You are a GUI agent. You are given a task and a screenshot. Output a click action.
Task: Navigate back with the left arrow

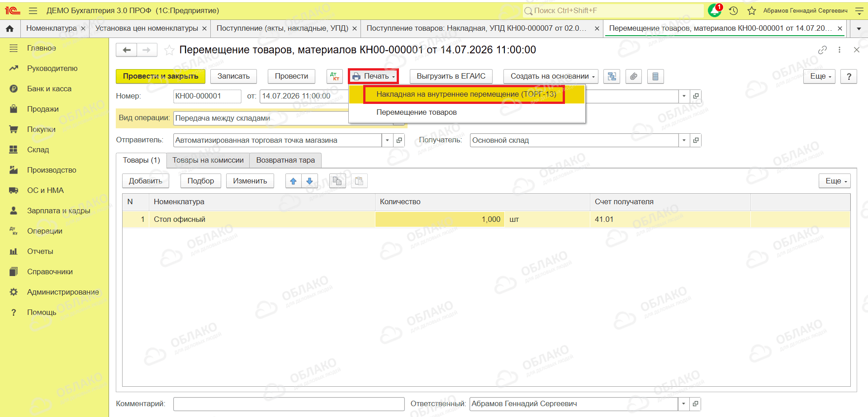click(127, 50)
